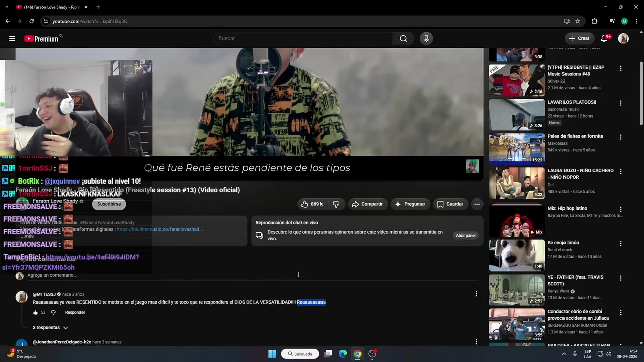Open options for Pelea de flaites video
644x362 pixels.
pos(620,137)
